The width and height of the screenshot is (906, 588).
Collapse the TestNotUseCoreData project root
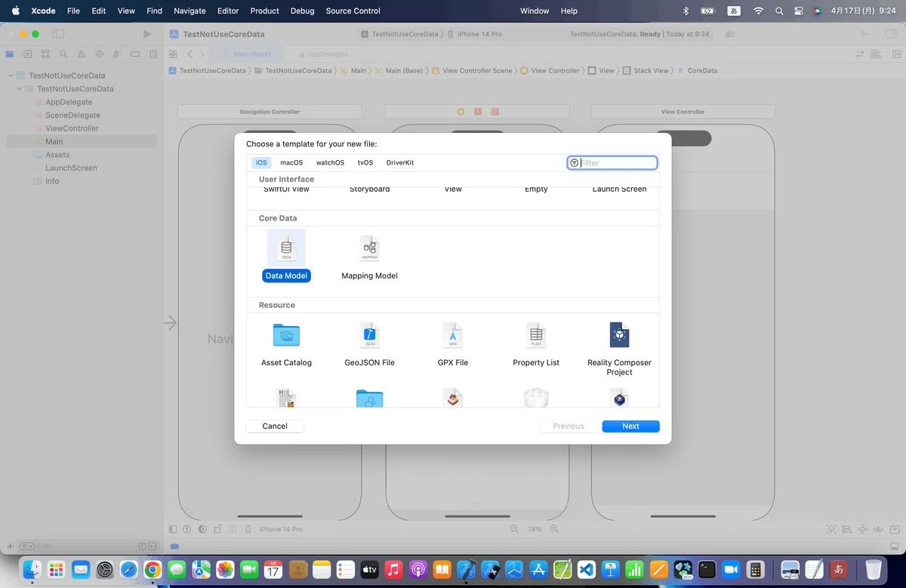(11, 75)
